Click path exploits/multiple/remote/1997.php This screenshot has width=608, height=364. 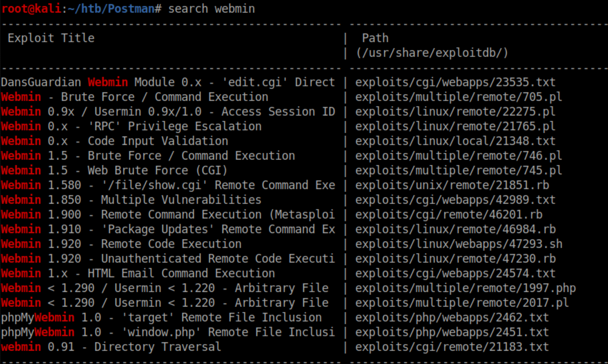point(465,288)
